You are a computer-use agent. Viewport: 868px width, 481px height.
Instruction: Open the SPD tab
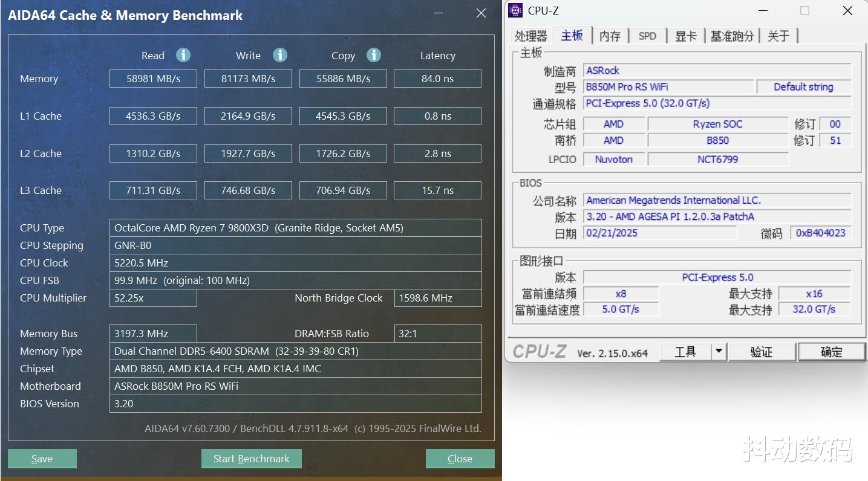tap(647, 36)
